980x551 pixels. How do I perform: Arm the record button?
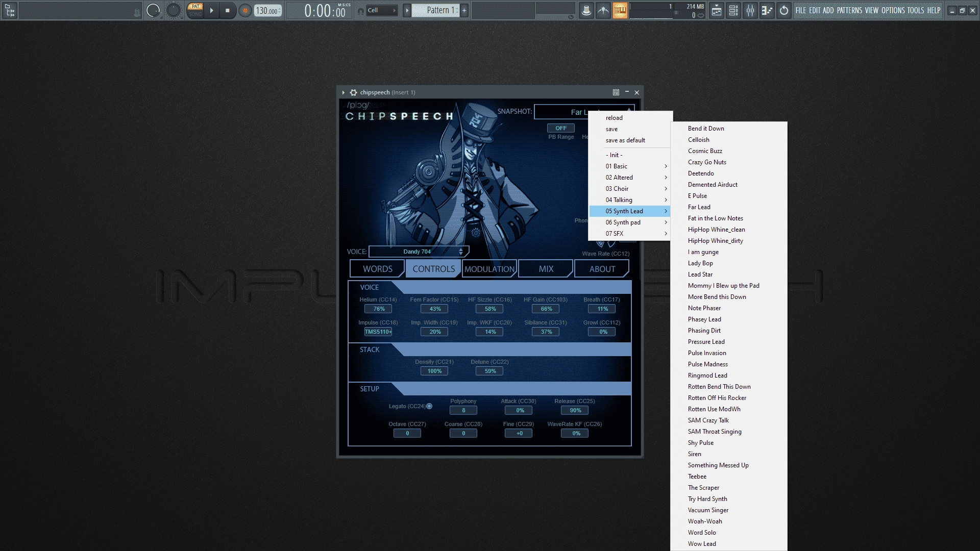(245, 10)
